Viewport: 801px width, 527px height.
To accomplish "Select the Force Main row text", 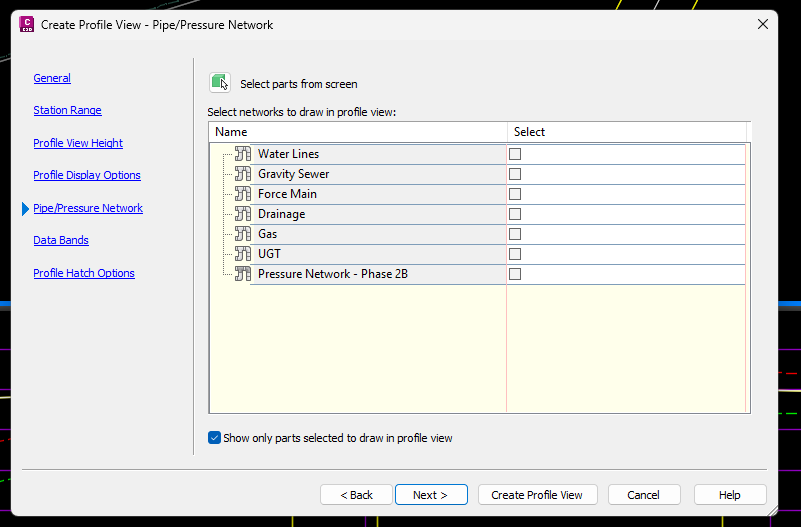I will tap(287, 194).
